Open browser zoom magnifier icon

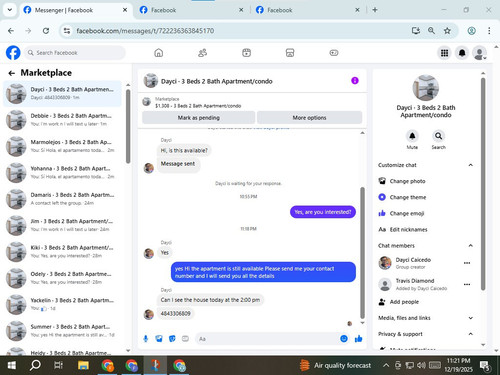[x=431, y=31]
